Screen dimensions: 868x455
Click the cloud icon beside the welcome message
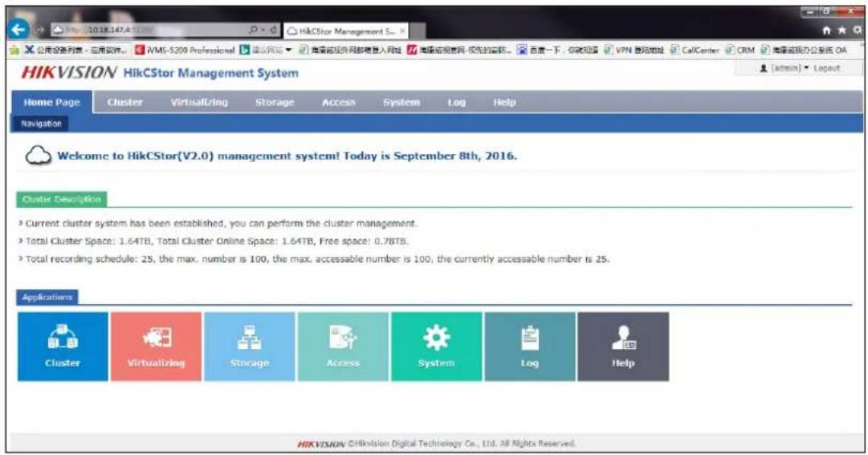coord(39,156)
